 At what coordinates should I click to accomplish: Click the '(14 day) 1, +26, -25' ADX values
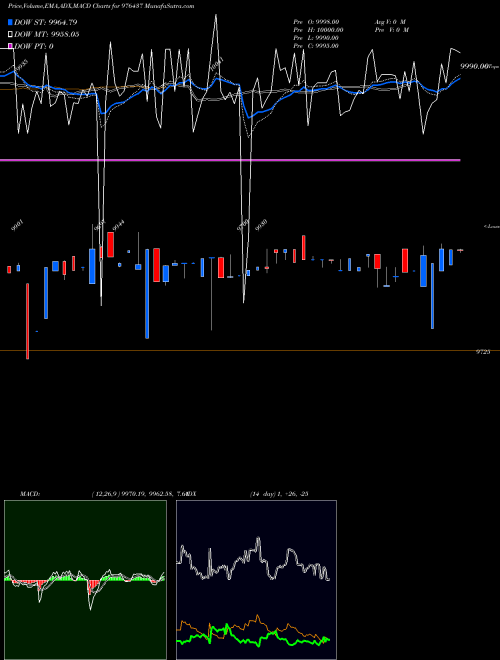click(279, 493)
